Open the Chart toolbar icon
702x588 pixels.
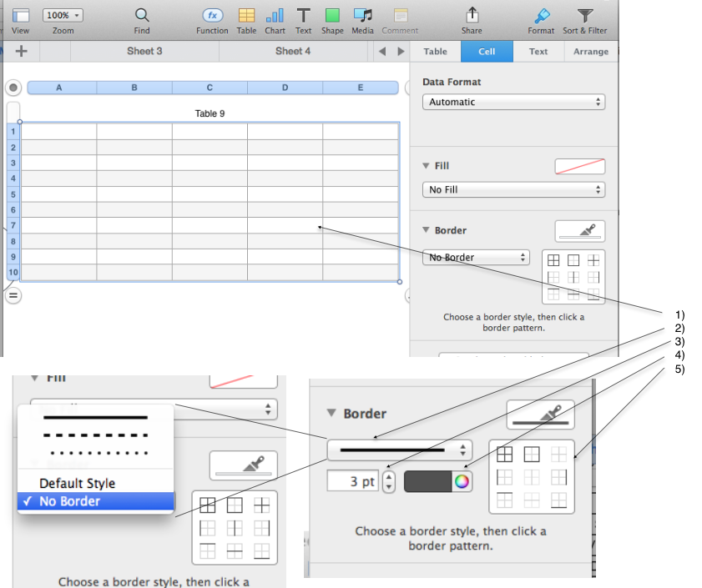[275, 16]
